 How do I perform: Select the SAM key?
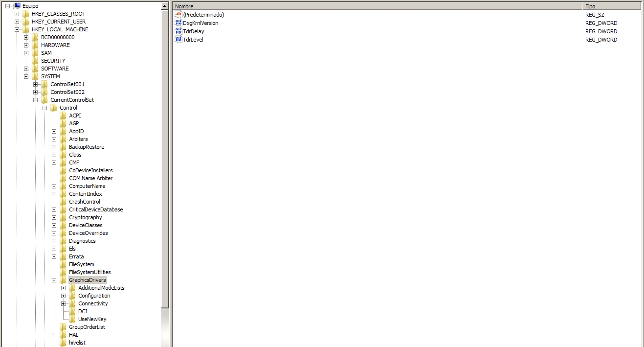pyautogui.click(x=46, y=53)
